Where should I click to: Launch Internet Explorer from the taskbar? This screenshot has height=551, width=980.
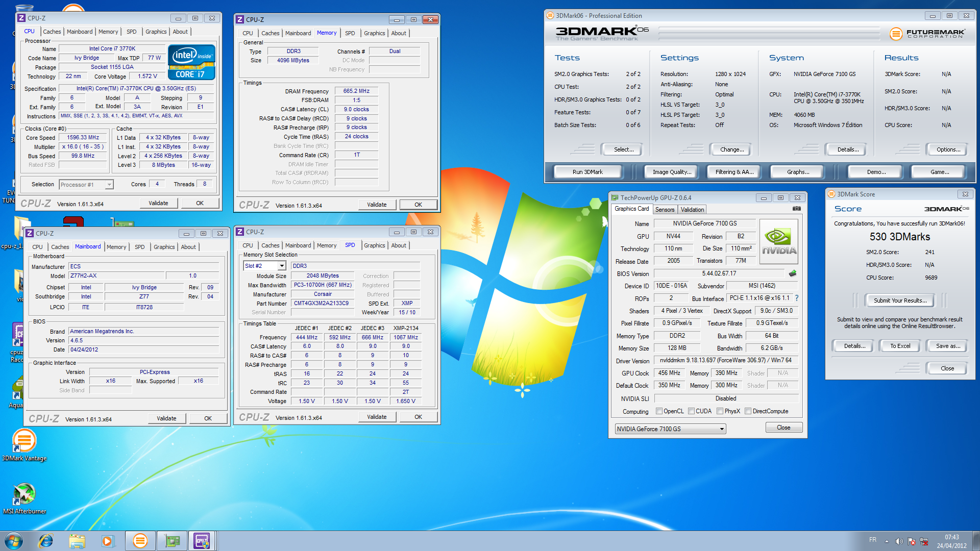tap(46, 541)
